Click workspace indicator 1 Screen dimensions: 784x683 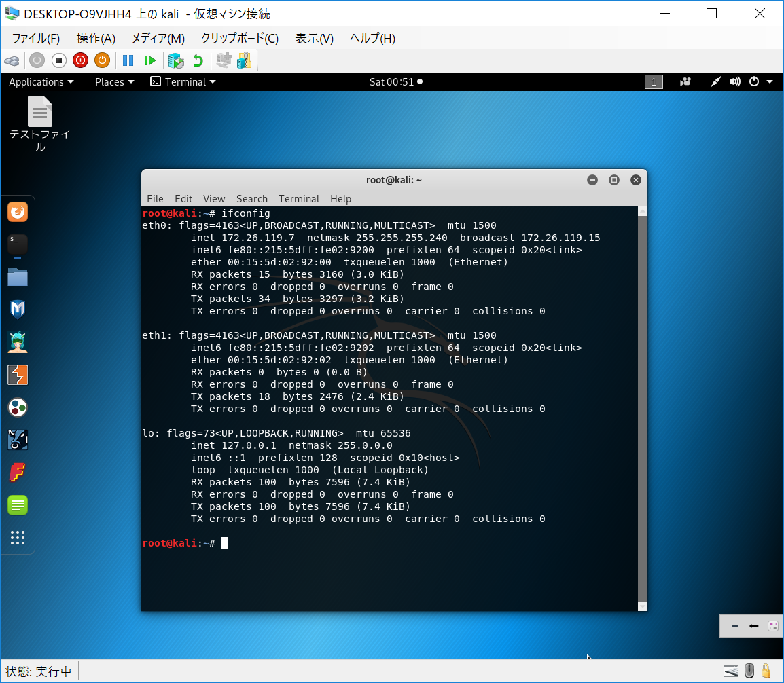coord(653,81)
